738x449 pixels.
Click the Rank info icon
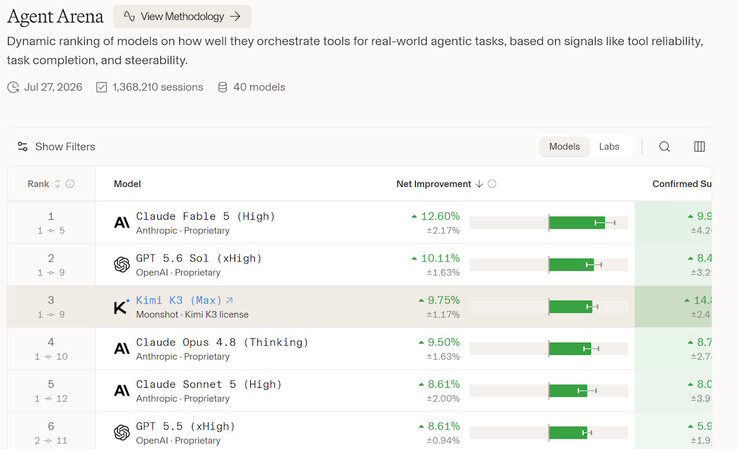coord(70,184)
